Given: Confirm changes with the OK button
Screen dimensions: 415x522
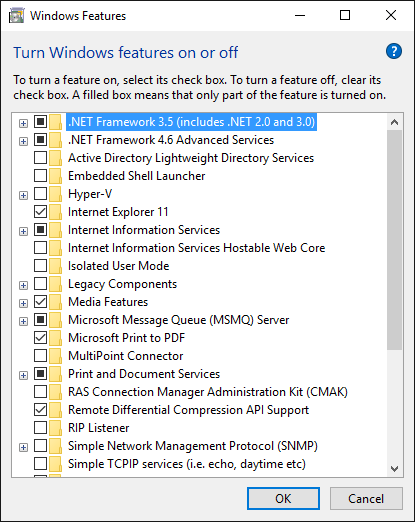Looking at the screenshot, I should pos(283,499).
